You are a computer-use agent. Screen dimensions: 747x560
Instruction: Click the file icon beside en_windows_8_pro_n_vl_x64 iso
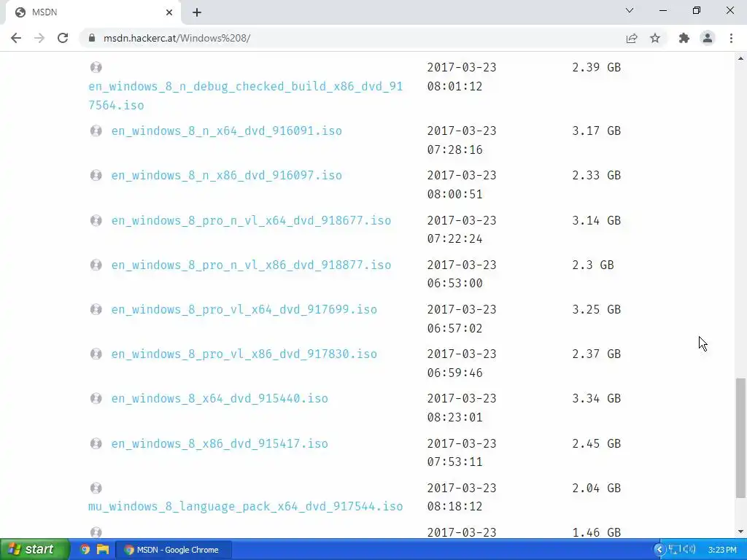[x=96, y=220]
